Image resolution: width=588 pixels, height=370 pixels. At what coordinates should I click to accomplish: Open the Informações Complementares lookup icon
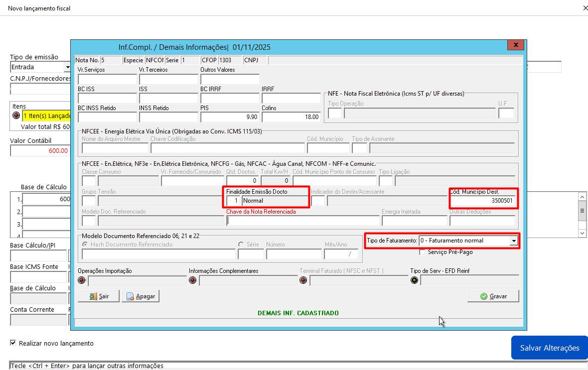point(192,280)
